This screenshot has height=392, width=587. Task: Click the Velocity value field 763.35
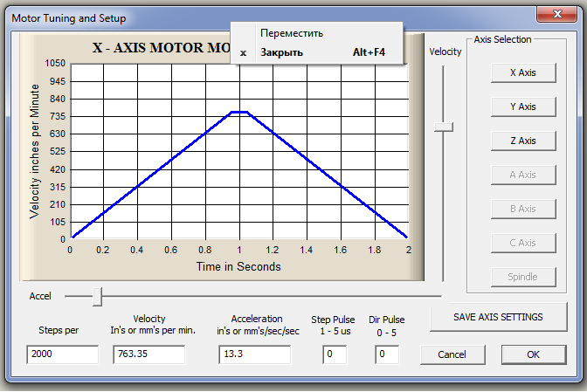point(149,354)
